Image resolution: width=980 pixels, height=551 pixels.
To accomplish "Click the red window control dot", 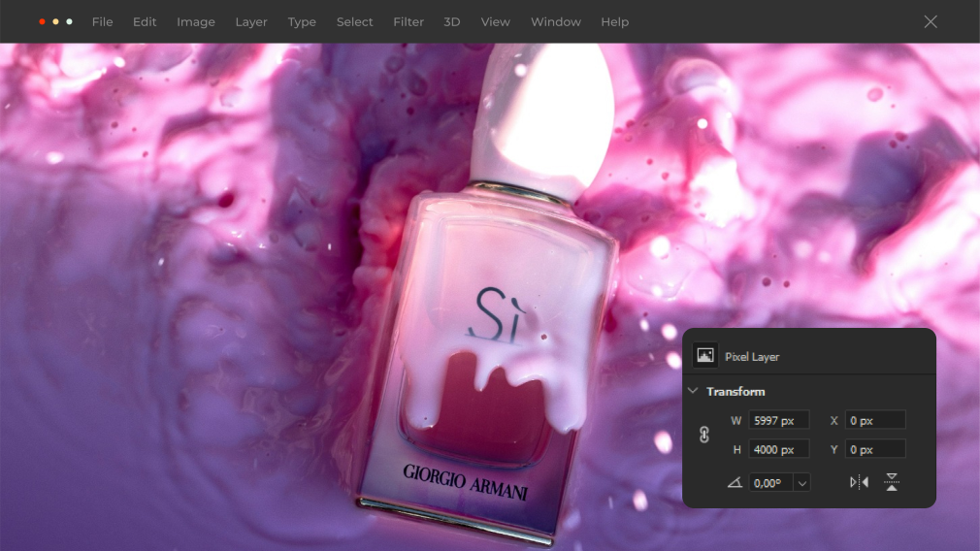I will click(42, 22).
